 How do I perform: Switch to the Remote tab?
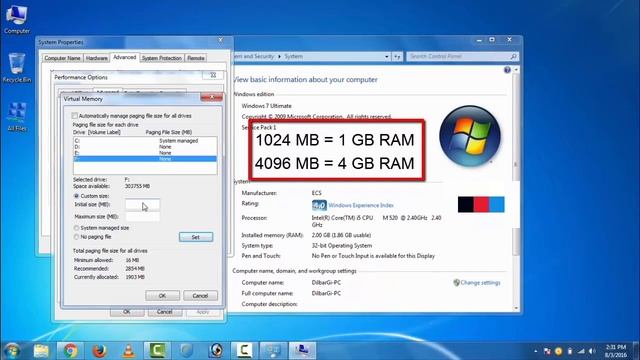pyautogui.click(x=196, y=58)
